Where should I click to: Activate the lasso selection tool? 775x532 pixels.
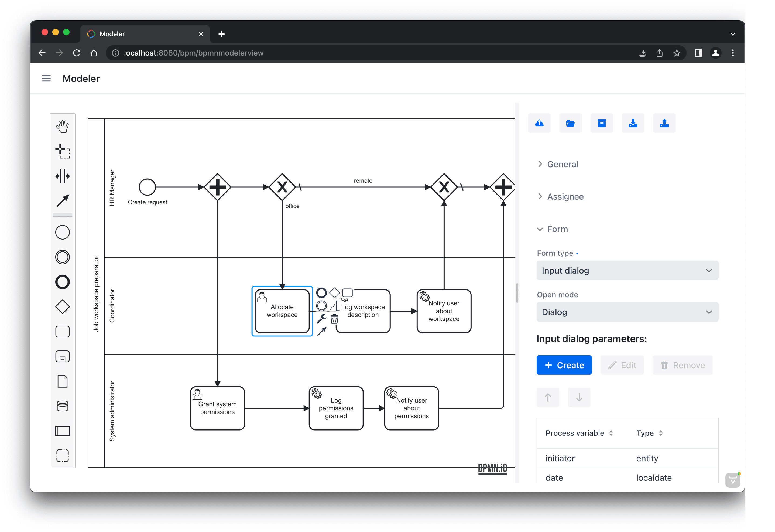pyautogui.click(x=62, y=151)
